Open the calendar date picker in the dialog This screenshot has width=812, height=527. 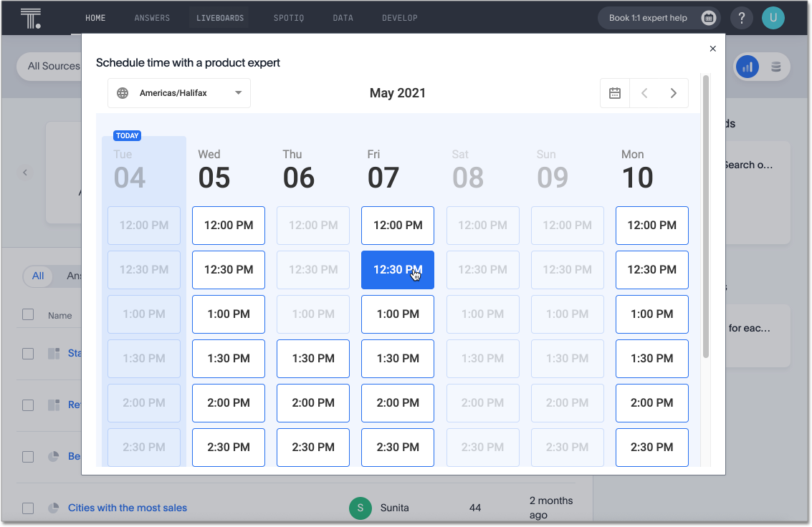614,93
